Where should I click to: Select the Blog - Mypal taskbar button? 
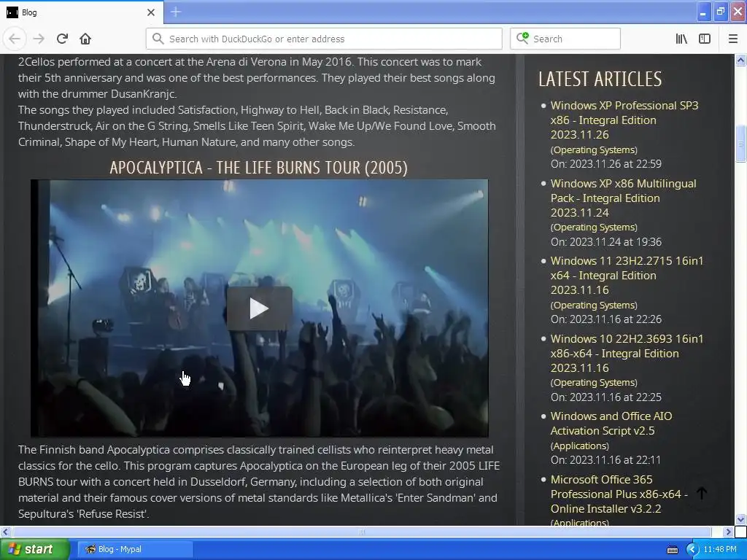tap(135, 549)
